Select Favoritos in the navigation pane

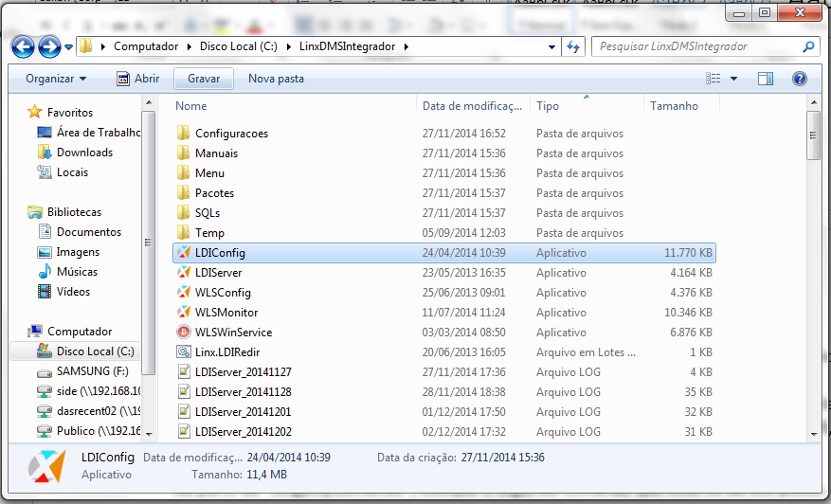pyautogui.click(x=69, y=113)
